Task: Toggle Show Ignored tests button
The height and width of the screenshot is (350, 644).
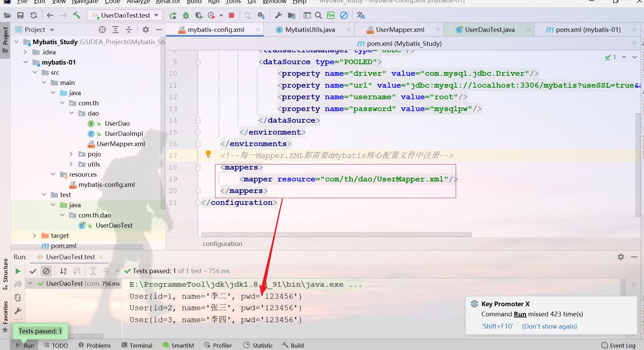Action: [46, 271]
